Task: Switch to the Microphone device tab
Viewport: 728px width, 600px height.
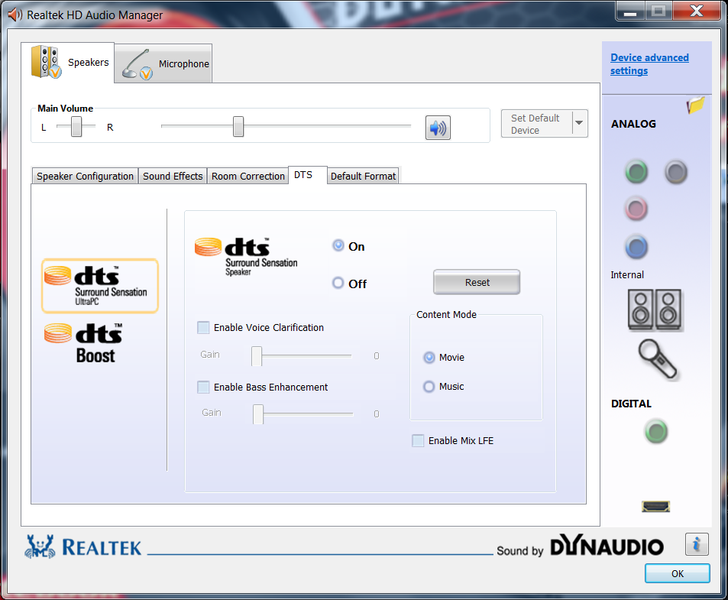Action: click(164, 64)
